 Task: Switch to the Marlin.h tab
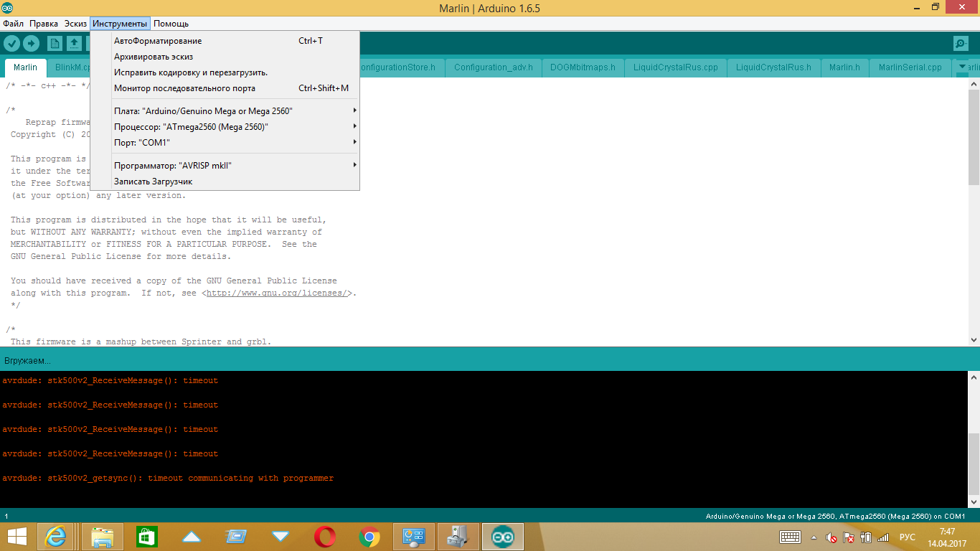[844, 67]
